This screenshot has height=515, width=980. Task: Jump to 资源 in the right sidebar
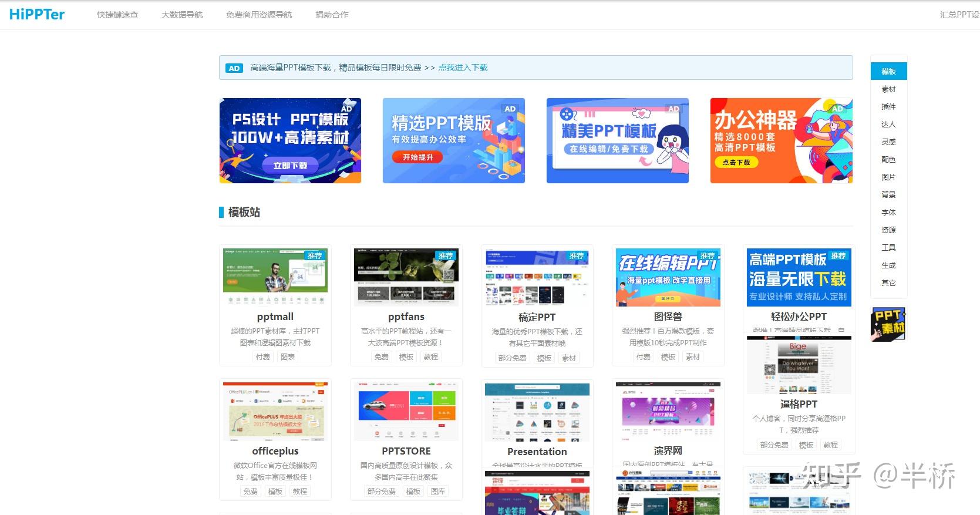tap(888, 230)
